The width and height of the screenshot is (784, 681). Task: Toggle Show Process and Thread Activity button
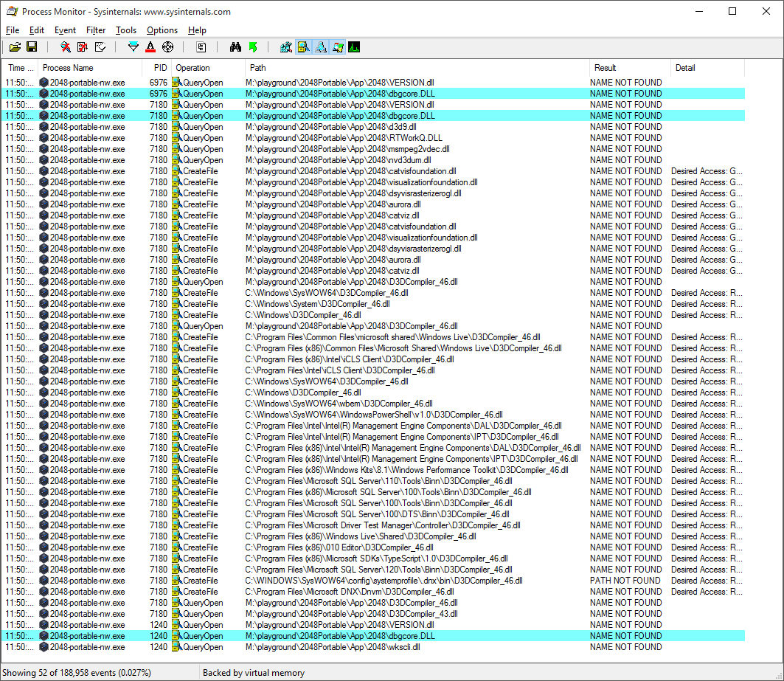338,47
